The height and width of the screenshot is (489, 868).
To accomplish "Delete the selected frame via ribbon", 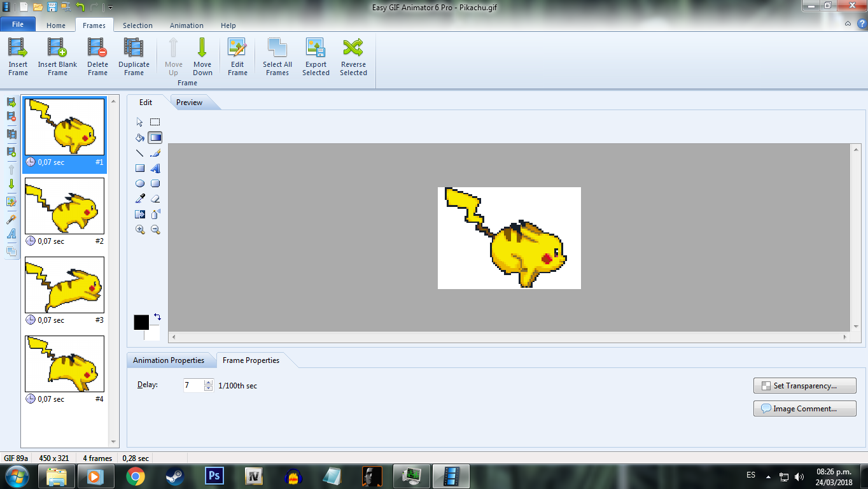I will (x=97, y=57).
